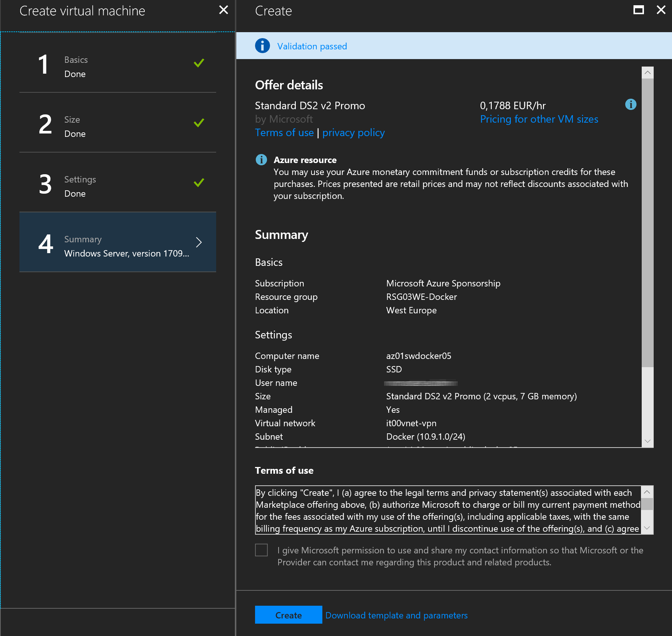
Task: Click the up arrow on the Summary scrollbar
Action: [x=647, y=72]
